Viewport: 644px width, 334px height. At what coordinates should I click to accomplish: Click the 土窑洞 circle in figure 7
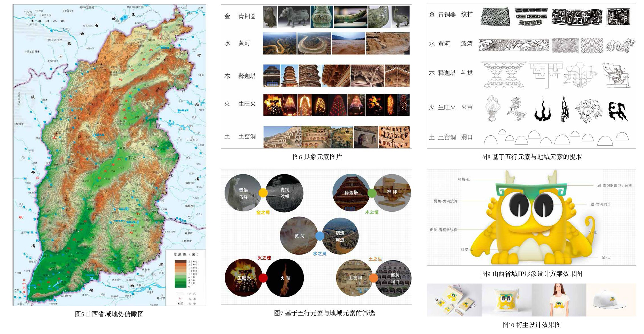(x=355, y=278)
